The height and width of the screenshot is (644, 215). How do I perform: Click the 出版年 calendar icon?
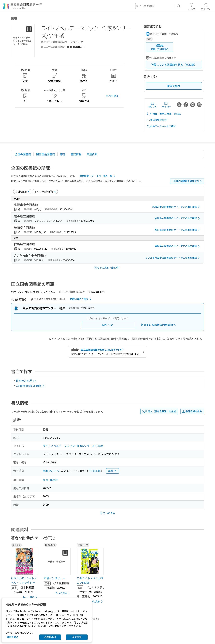113,76
